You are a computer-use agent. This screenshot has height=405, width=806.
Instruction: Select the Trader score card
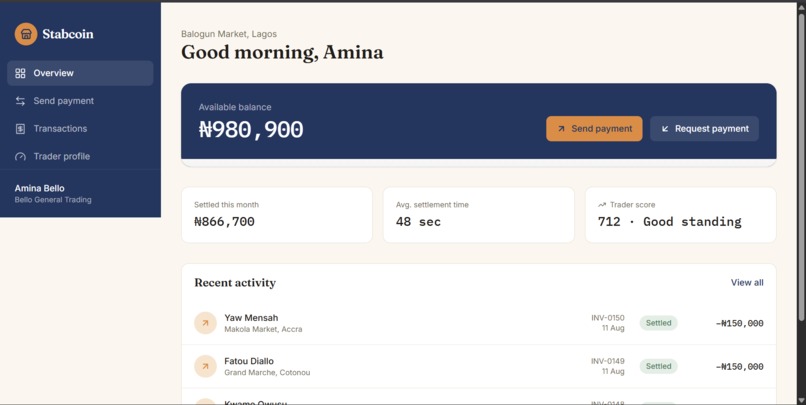point(681,215)
